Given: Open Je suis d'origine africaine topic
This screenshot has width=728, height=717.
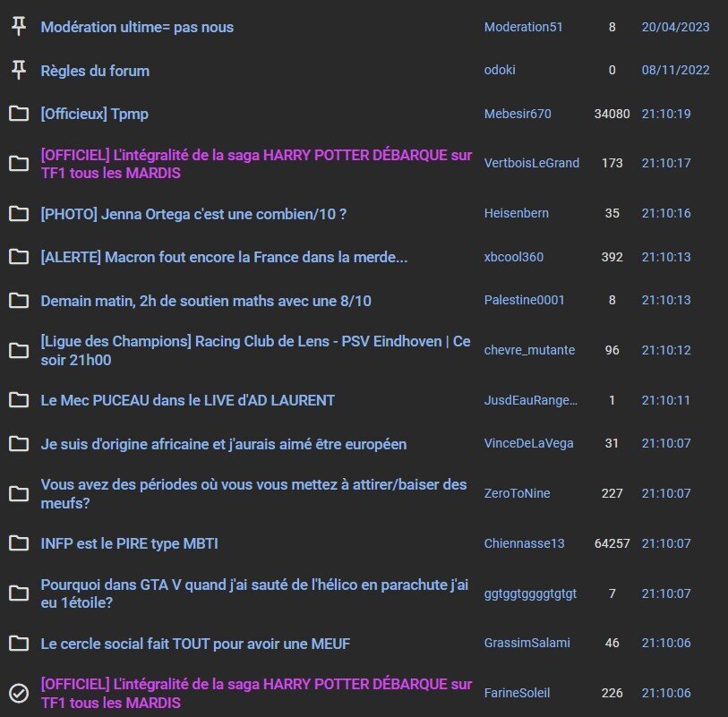Looking at the screenshot, I should (224, 444).
